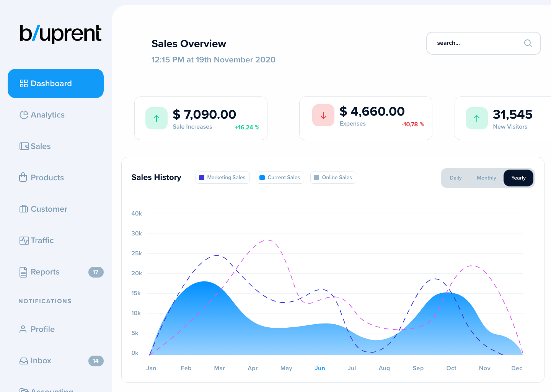Toggle the Marketing Sales legend filter
This screenshot has width=551, height=392.
(x=222, y=178)
